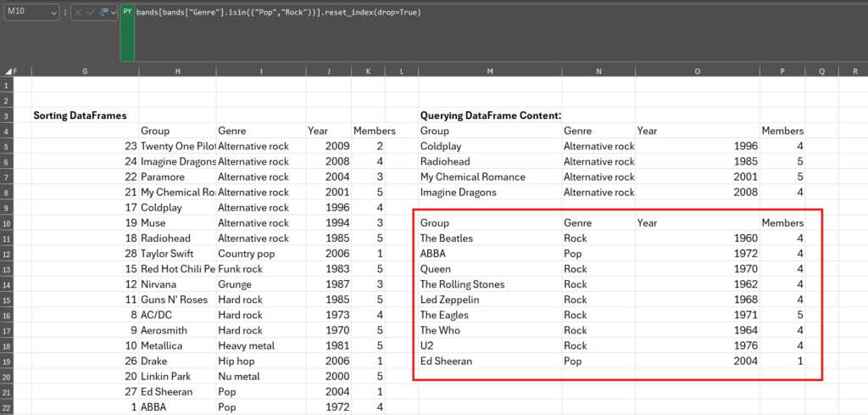Select the year 1960 cell
This screenshot has height=415, width=868.
[x=698, y=238]
